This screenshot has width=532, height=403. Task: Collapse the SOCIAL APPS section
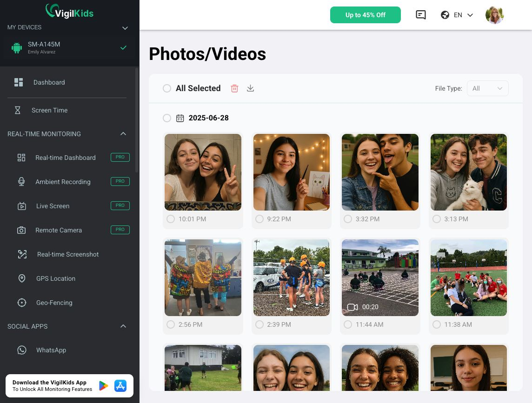pos(123,326)
